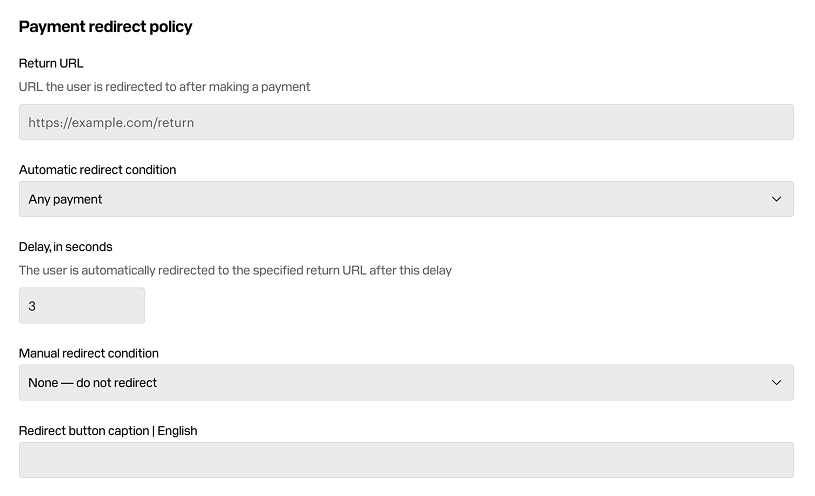
Task: Click the chevron icon of Automatic redirect condition
Action: [x=776, y=199]
